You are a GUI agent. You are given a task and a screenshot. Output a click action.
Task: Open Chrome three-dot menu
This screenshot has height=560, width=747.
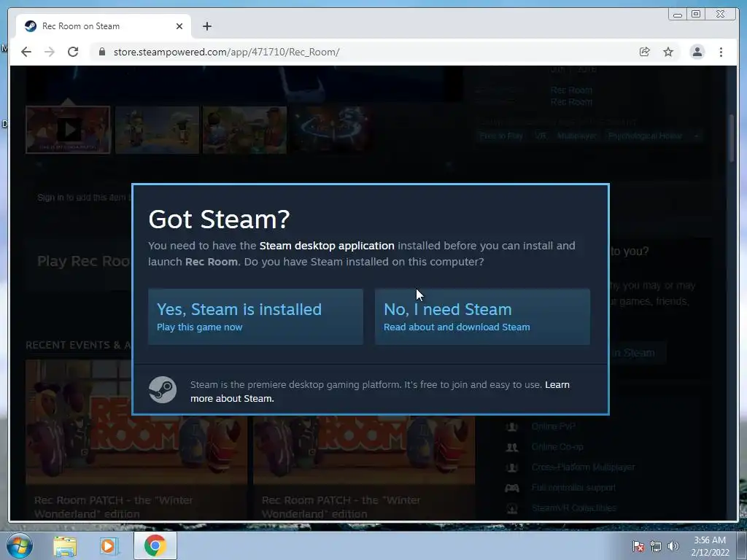coord(721,52)
